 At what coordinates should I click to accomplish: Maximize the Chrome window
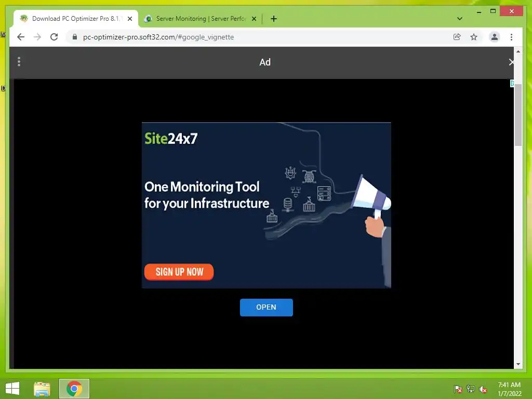(x=493, y=11)
